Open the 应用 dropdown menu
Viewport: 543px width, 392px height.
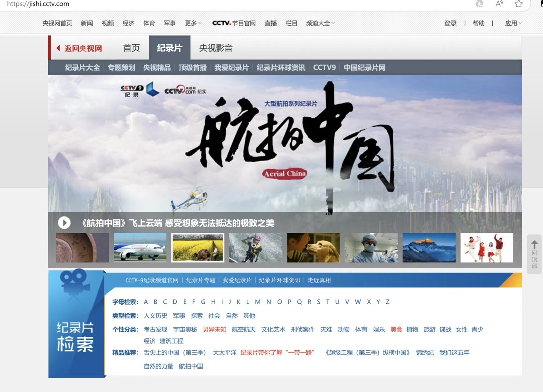pos(513,23)
